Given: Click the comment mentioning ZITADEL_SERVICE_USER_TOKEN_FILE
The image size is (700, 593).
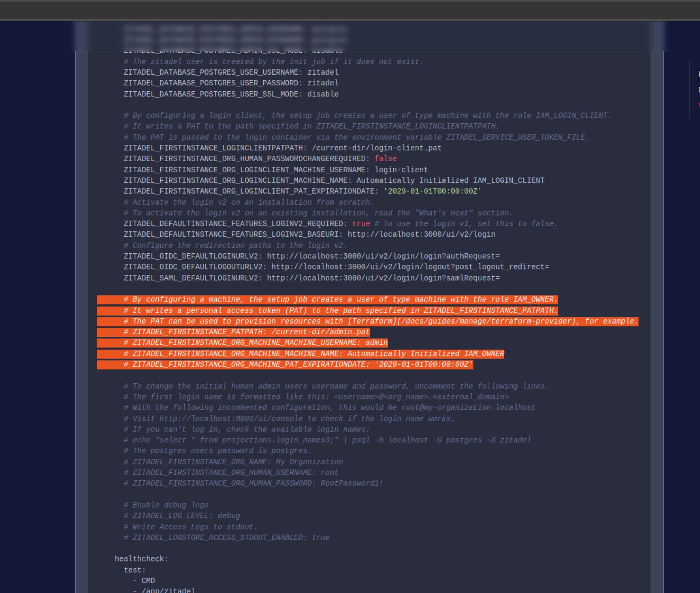Looking at the screenshot, I should tap(356, 137).
